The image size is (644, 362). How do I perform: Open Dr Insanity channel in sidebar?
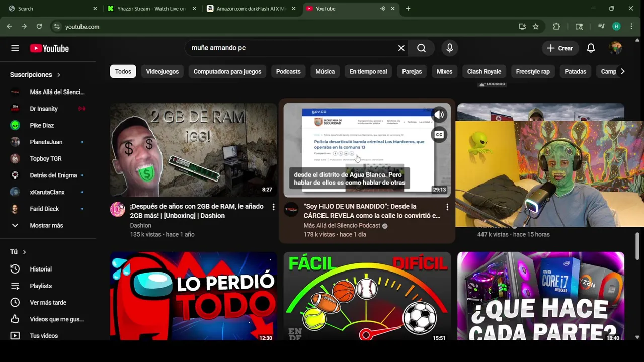(48, 109)
